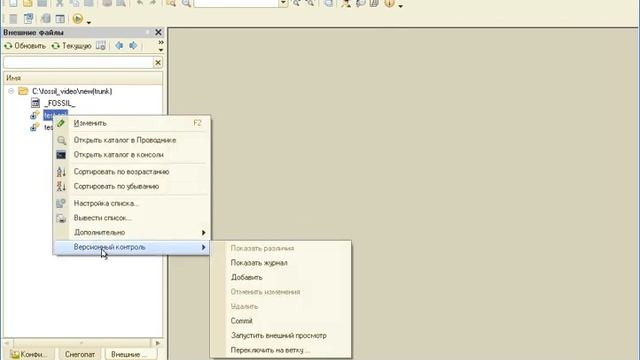The image size is (640, 360).
Task: Click the console icon in the context menu
Action: click(x=61, y=155)
